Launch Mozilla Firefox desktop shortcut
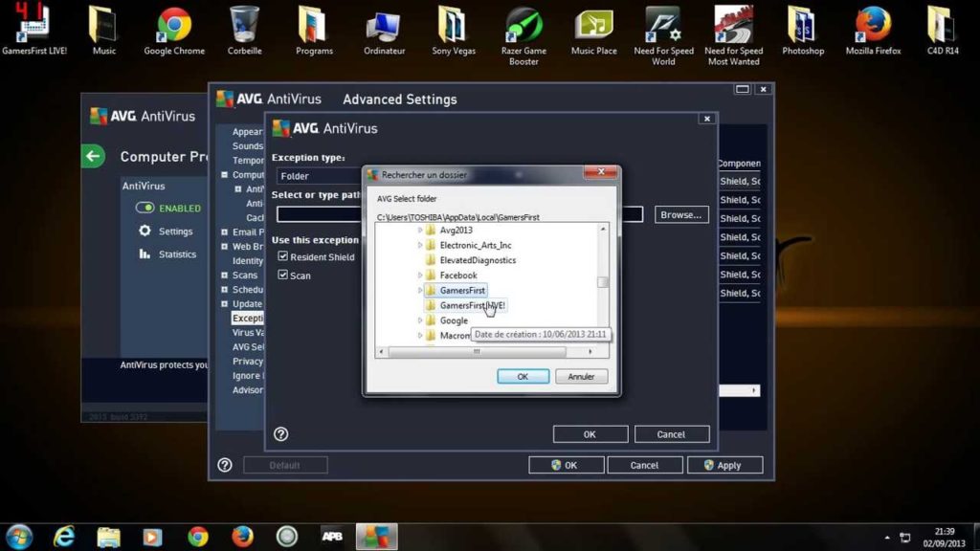Image resolution: width=980 pixels, height=551 pixels. (x=873, y=30)
